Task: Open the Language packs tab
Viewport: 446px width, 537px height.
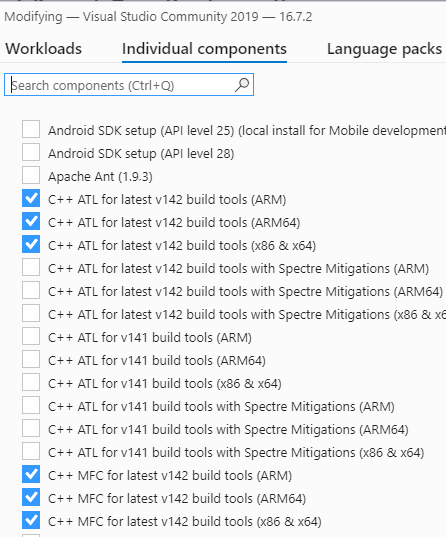Action: tap(384, 49)
